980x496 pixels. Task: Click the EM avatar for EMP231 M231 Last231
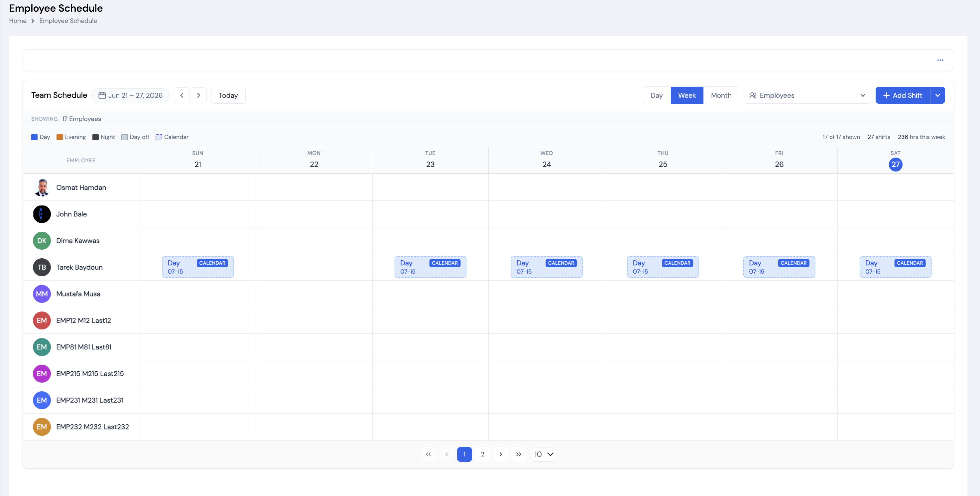click(42, 401)
